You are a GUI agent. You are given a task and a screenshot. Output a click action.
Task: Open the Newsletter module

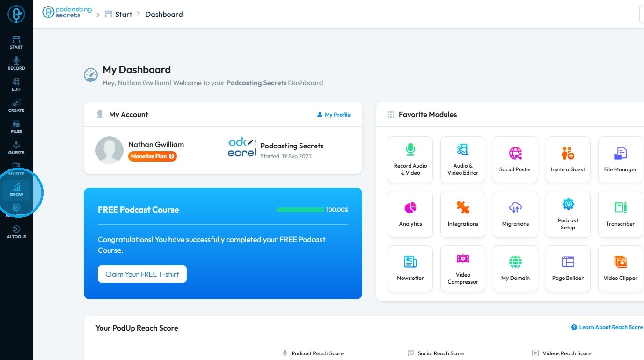[410, 269]
